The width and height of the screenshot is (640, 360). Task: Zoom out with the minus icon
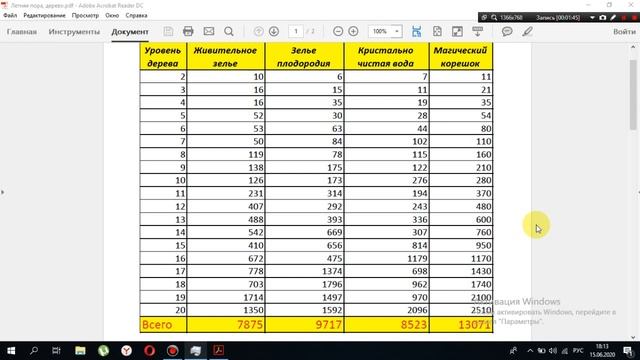click(x=338, y=31)
